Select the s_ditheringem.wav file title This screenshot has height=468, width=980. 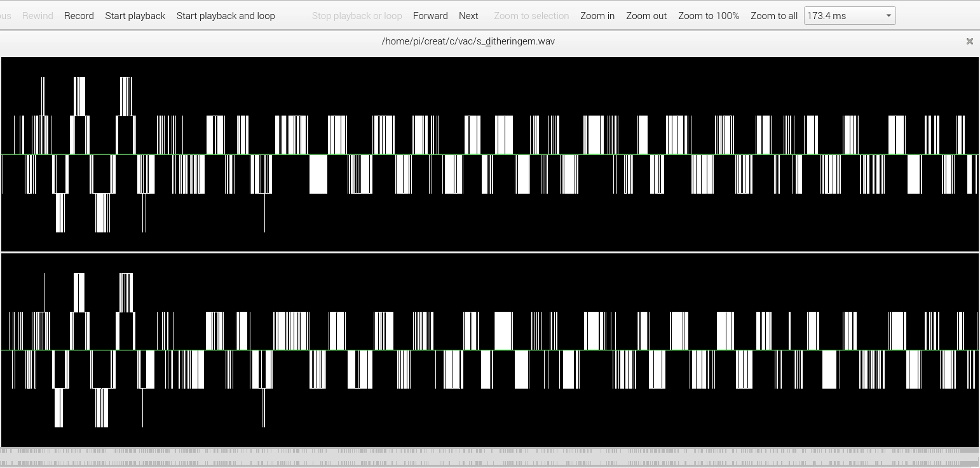click(468, 41)
